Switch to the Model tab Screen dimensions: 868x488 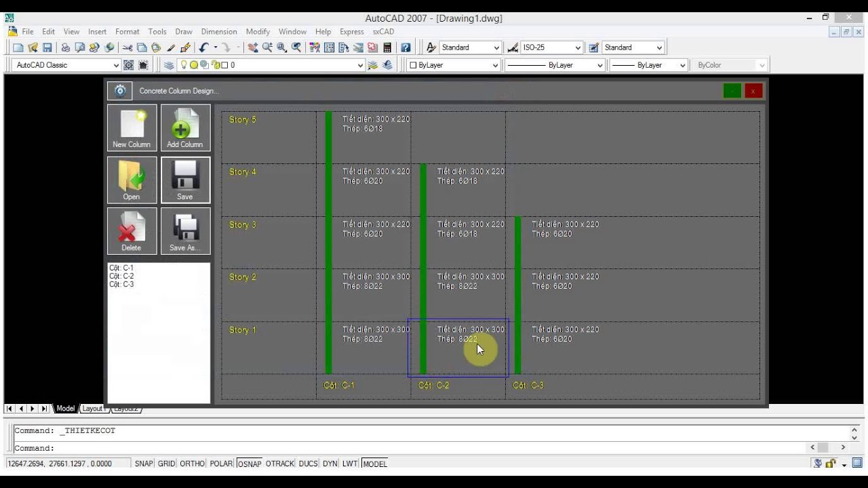point(66,408)
